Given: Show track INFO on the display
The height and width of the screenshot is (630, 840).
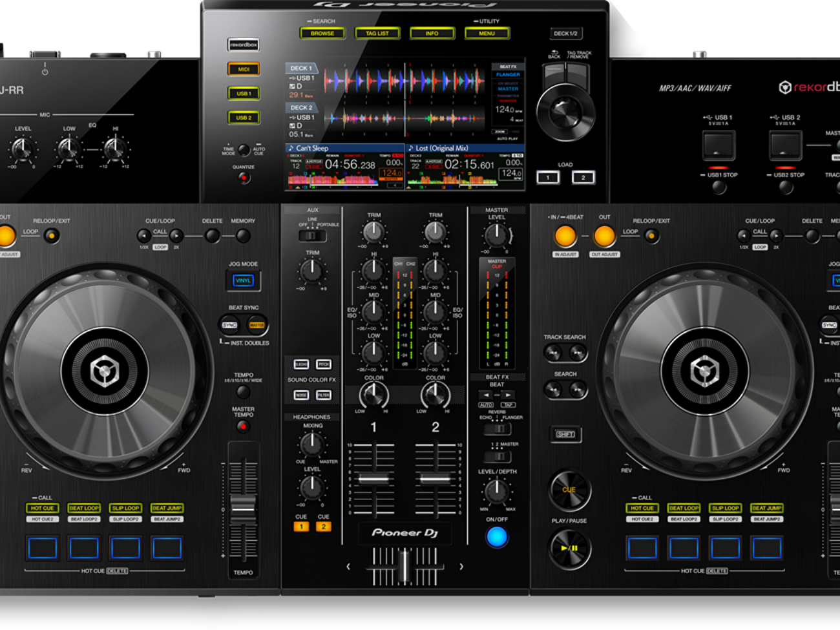Looking at the screenshot, I should pyautogui.click(x=432, y=33).
